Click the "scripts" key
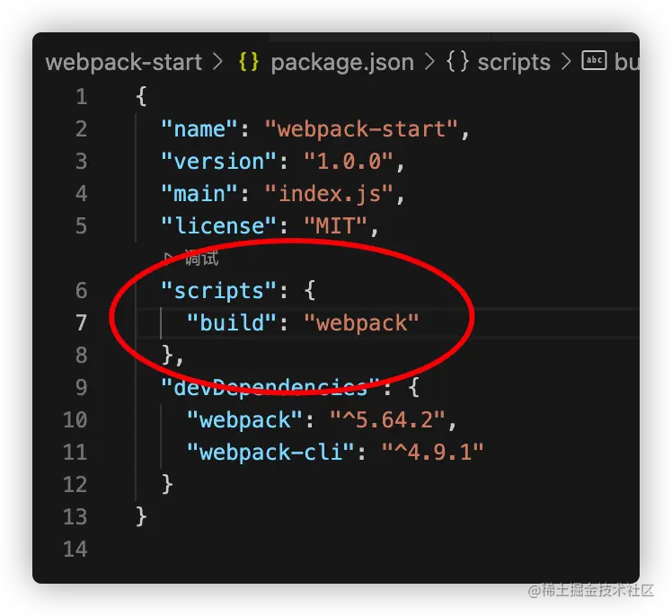This screenshot has width=672, height=616. coord(218,290)
